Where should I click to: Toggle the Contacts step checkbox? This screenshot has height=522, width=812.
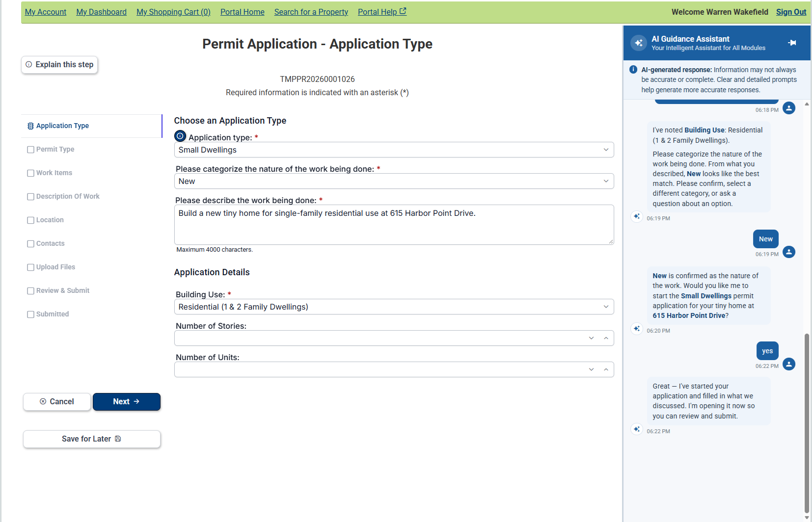click(30, 244)
